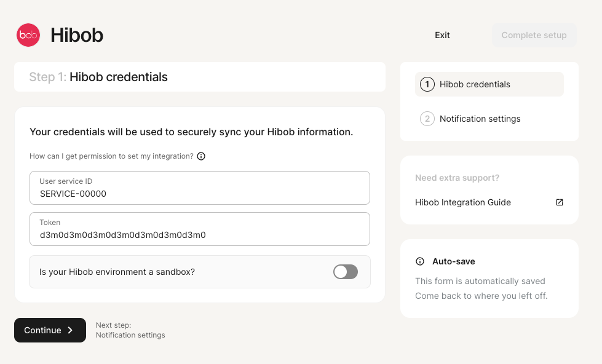Click the external link icon for Integration Guide
This screenshot has height=364, width=602.
[560, 202]
